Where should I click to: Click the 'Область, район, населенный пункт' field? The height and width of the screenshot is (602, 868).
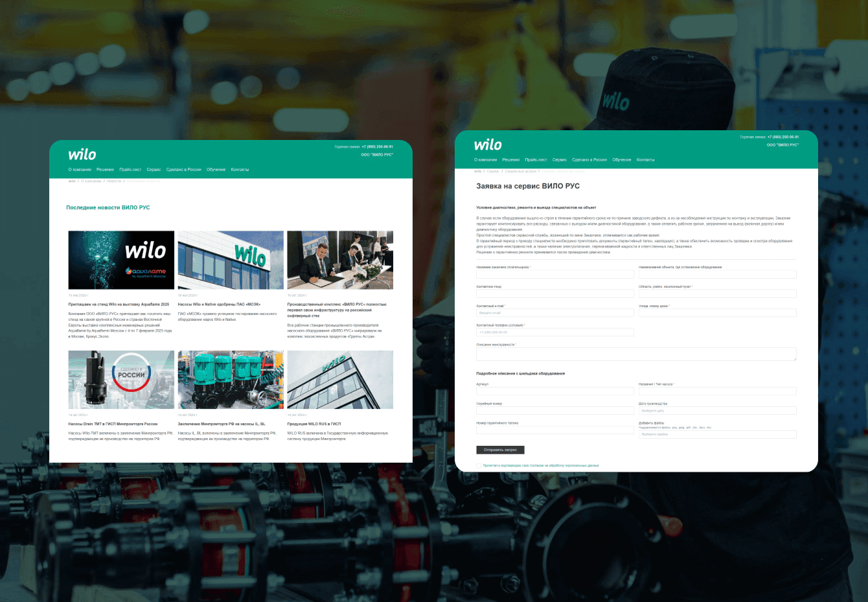coord(718,294)
